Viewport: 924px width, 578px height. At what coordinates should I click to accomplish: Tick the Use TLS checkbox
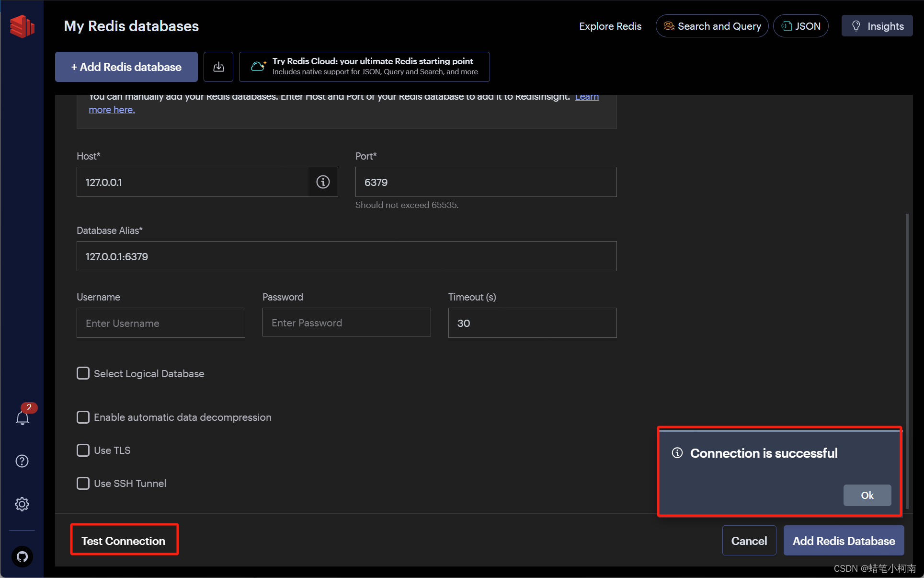click(x=83, y=451)
